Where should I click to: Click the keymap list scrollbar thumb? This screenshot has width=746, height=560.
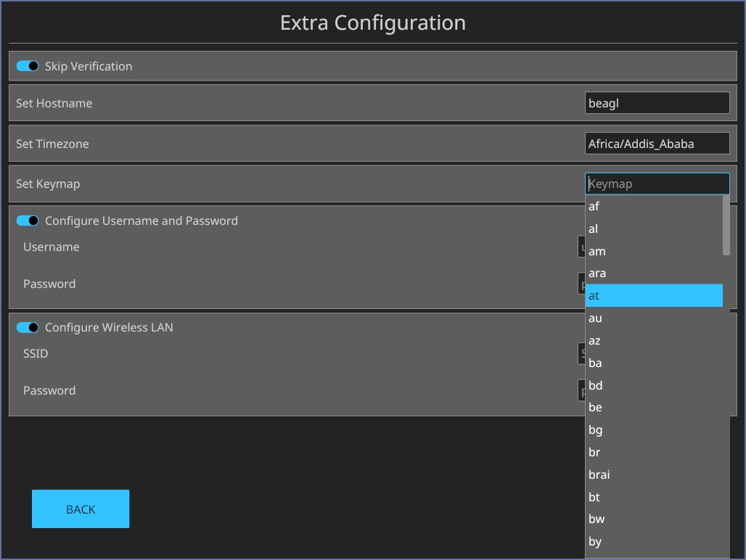[x=726, y=226]
